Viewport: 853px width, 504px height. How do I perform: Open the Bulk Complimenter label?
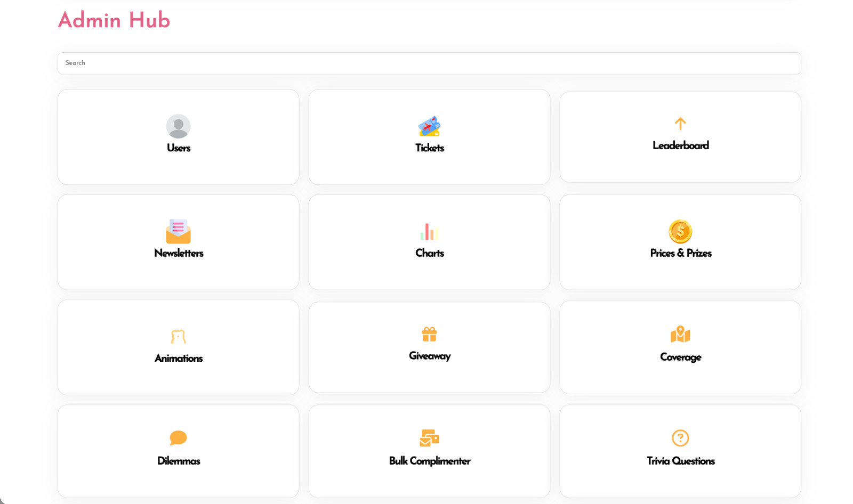tap(430, 461)
